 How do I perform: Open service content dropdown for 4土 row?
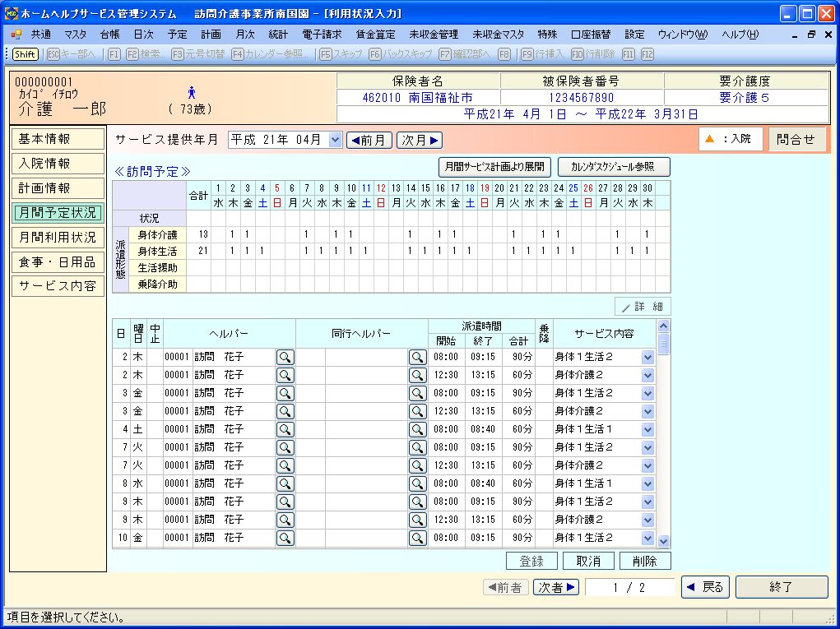click(647, 429)
